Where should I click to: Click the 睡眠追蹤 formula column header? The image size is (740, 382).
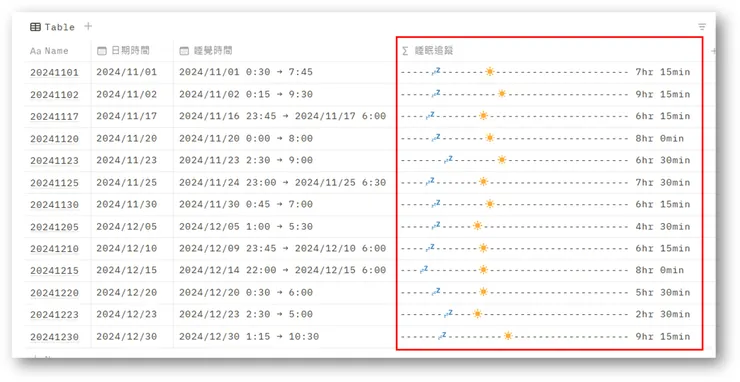pos(428,51)
